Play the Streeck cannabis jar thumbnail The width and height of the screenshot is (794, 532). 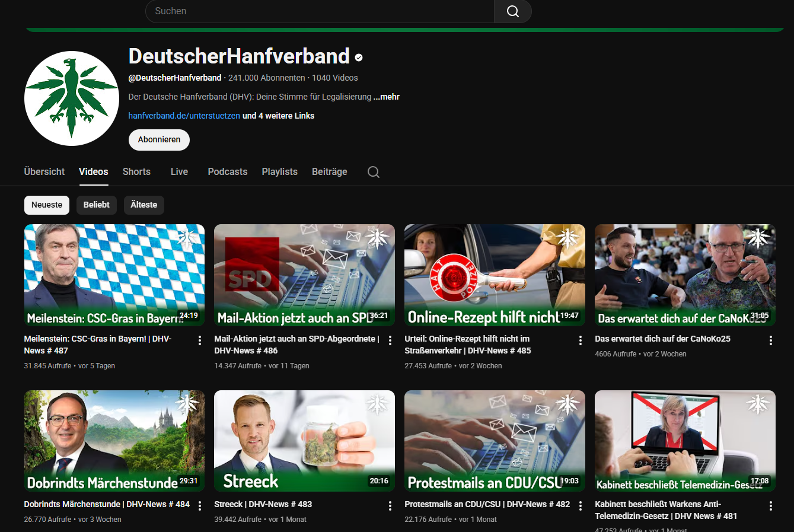pos(304,441)
